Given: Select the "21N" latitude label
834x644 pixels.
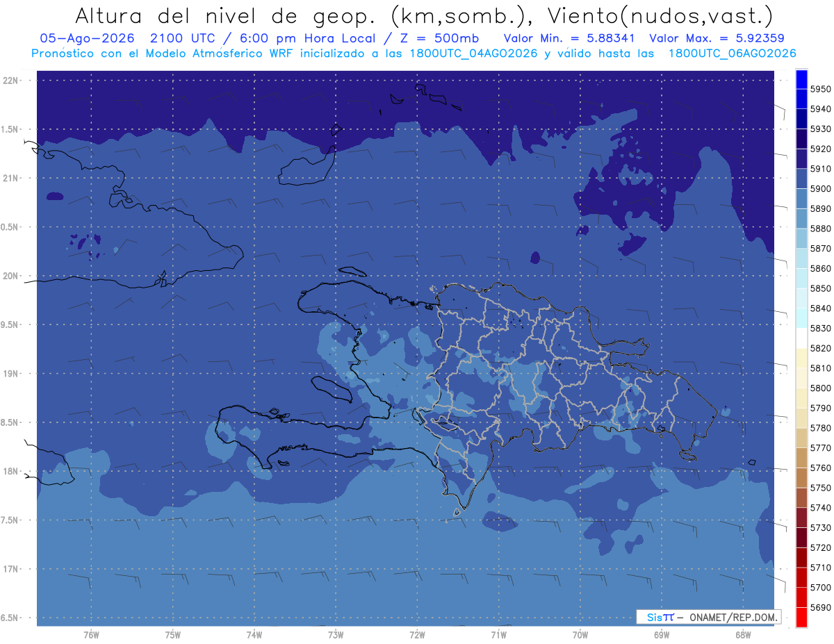Looking at the screenshot, I should 10,178.
